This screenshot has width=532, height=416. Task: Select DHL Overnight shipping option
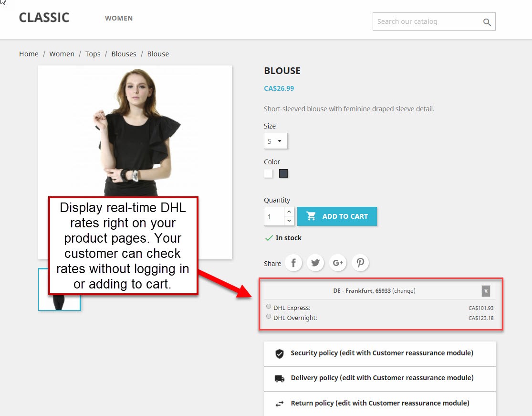[269, 317]
